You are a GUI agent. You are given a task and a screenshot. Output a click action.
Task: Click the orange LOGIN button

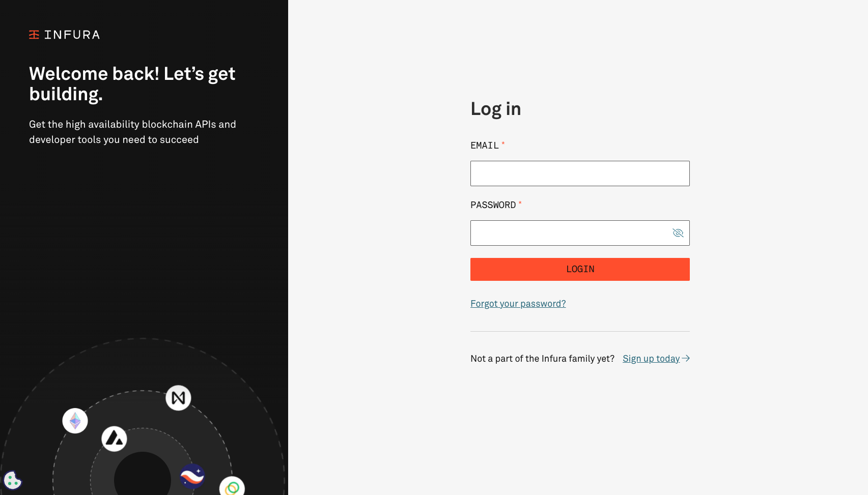580,269
